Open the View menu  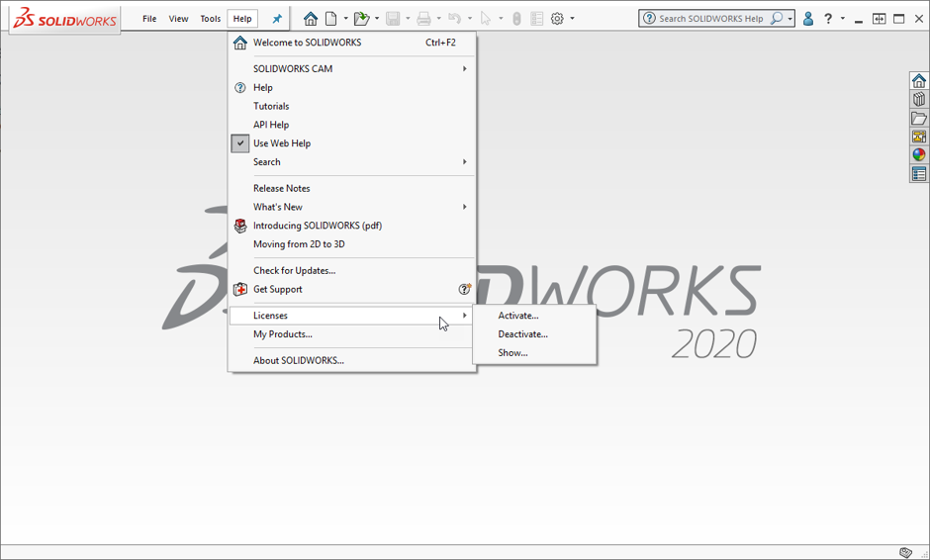pyautogui.click(x=178, y=19)
